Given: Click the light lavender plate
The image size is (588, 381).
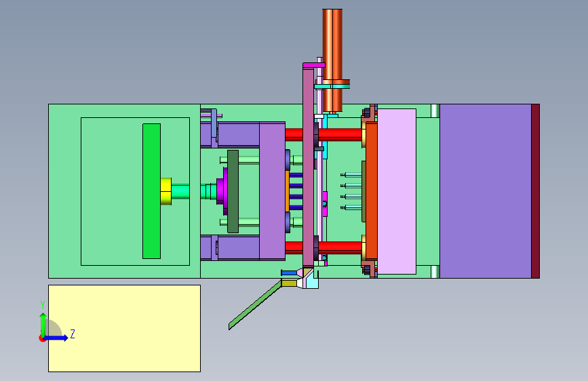Looking at the screenshot, I should 397,191.
